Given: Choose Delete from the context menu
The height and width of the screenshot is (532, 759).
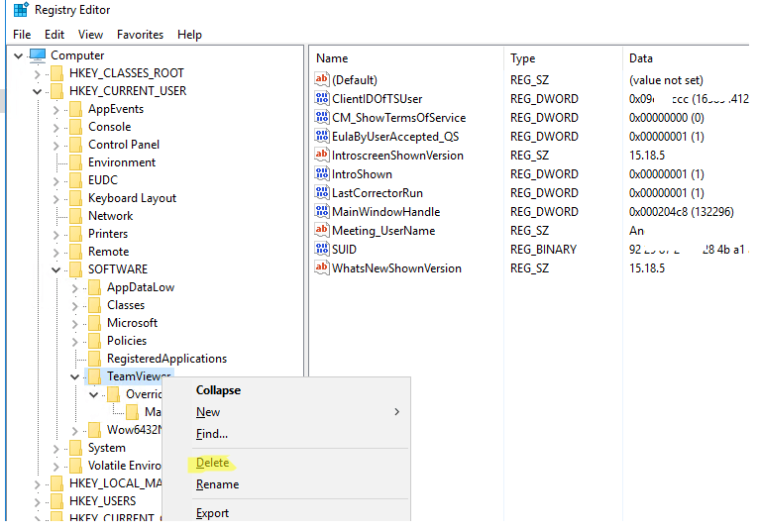Looking at the screenshot, I should (212, 463).
